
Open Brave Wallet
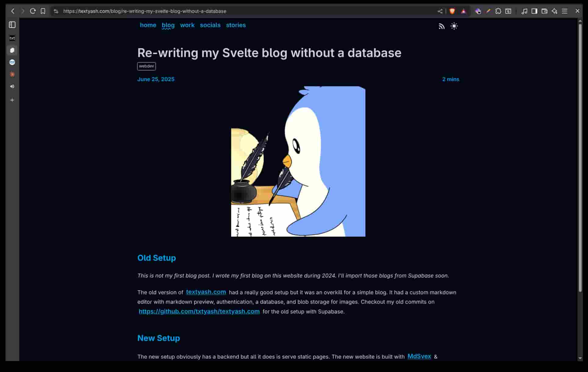pyautogui.click(x=545, y=11)
